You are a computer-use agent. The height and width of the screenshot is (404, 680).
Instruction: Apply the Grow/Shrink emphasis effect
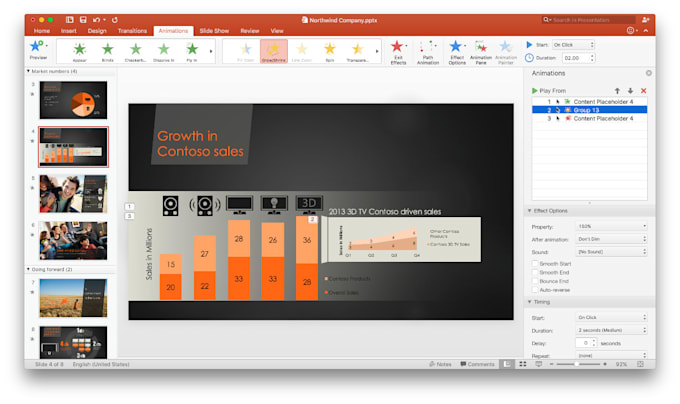274,50
